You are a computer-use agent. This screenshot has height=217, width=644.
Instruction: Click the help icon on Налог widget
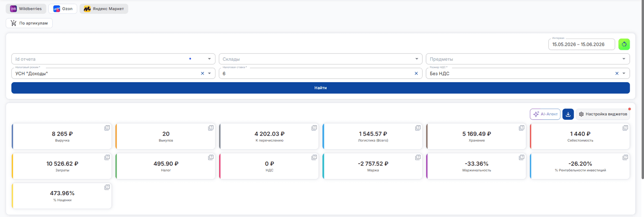coord(211,158)
